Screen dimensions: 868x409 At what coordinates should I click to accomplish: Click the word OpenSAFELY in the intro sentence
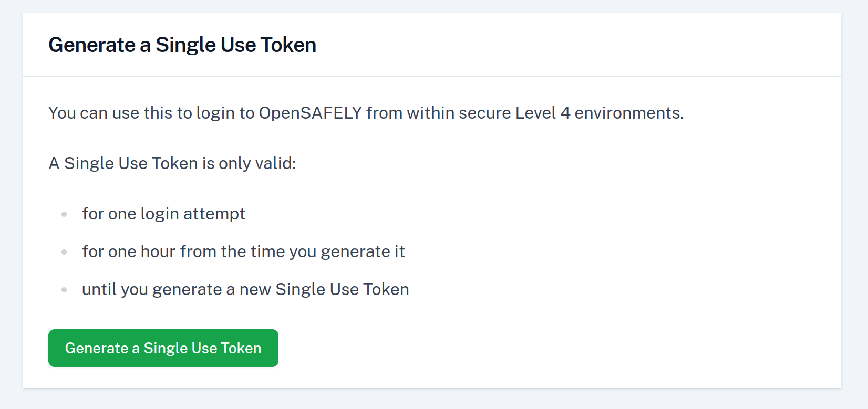310,113
